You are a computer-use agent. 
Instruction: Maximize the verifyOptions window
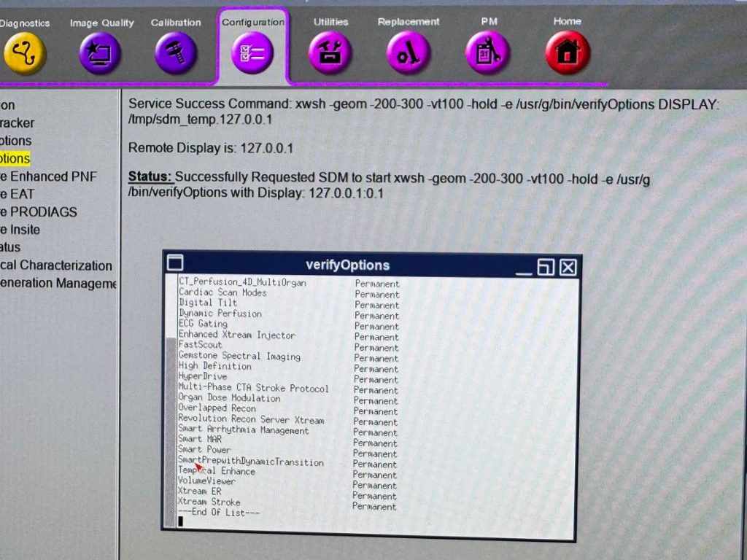546,267
